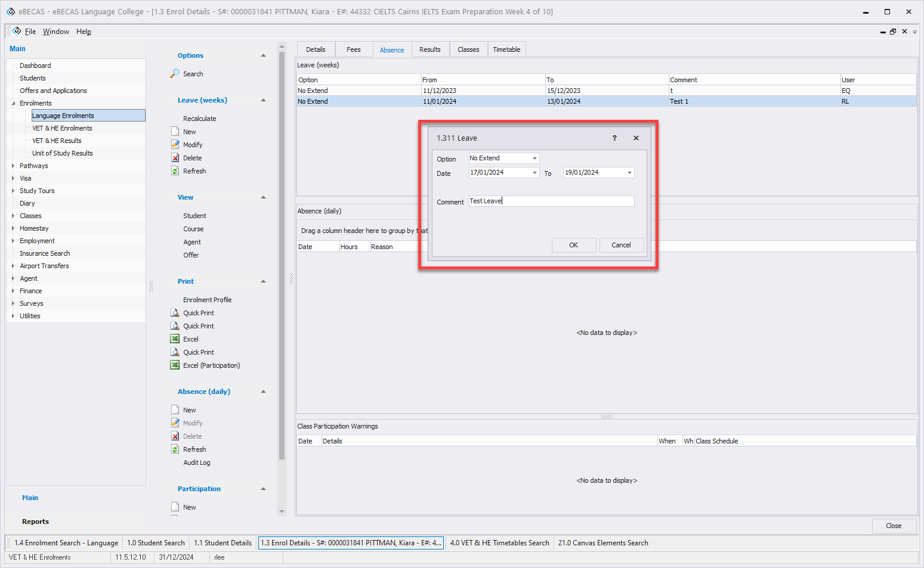This screenshot has width=924, height=568.
Task: Click the Modify leave pencil icon
Action: click(175, 145)
